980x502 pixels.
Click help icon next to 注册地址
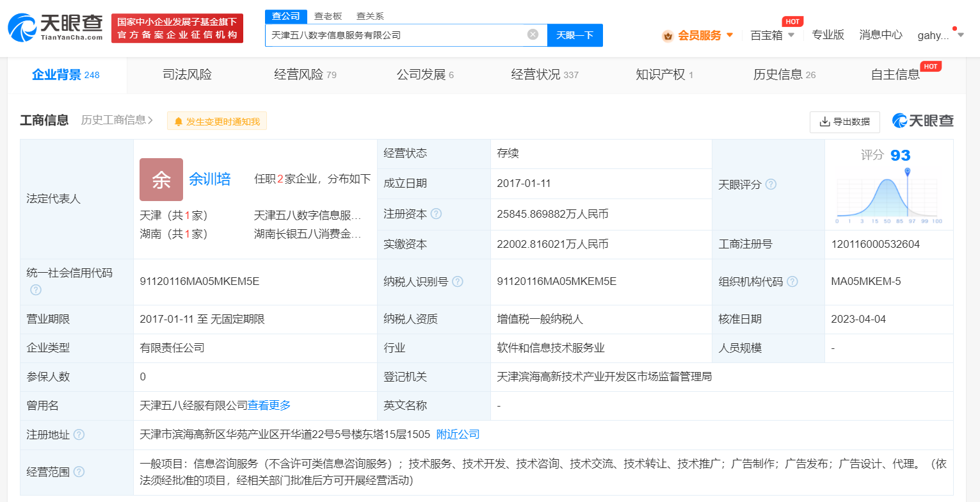[x=79, y=435]
